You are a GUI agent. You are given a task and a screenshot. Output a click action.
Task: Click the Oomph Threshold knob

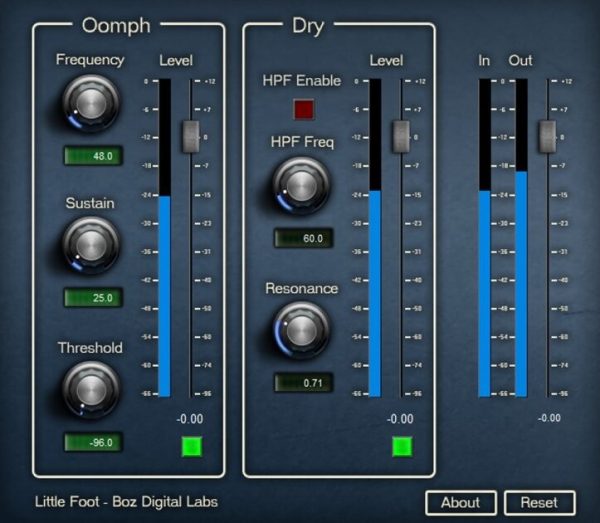(x=91, y=390)
